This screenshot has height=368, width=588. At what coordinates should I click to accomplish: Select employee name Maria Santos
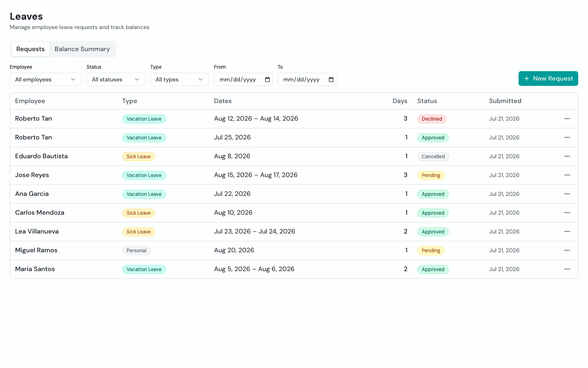(x=35, y=269)
